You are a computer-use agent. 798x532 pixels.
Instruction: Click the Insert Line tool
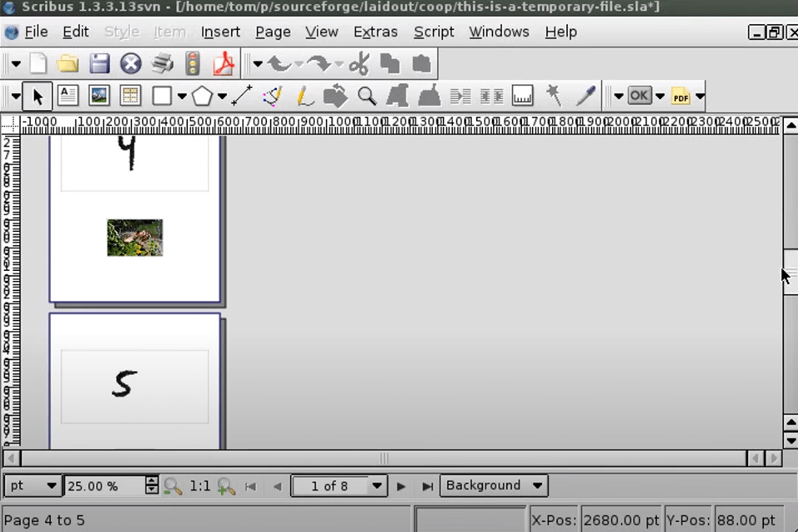point(241,96)
